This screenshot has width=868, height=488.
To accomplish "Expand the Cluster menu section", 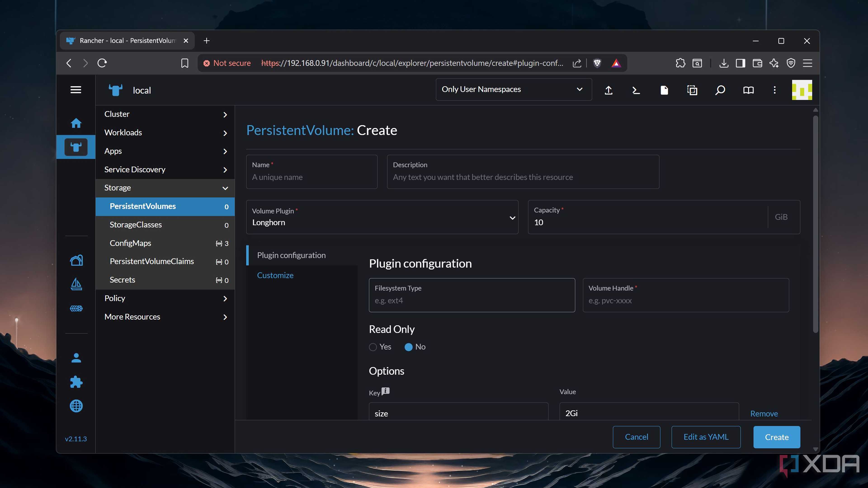I will point(165,114).
